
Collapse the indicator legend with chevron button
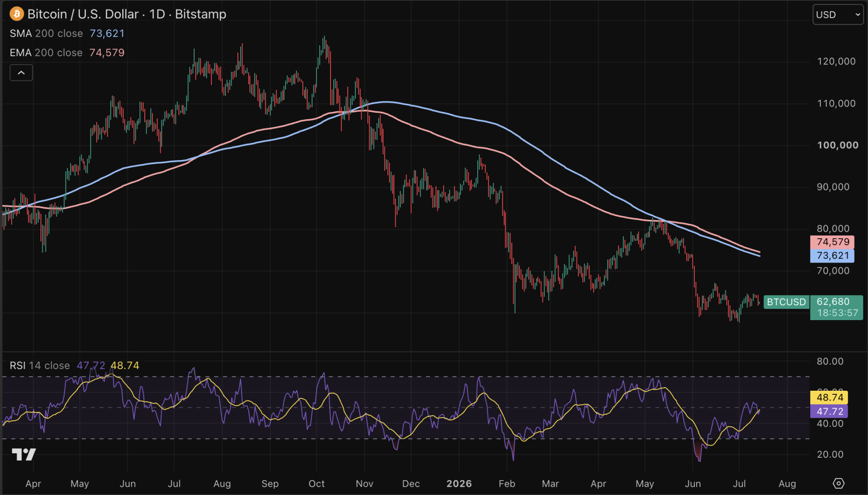(21, 73)
